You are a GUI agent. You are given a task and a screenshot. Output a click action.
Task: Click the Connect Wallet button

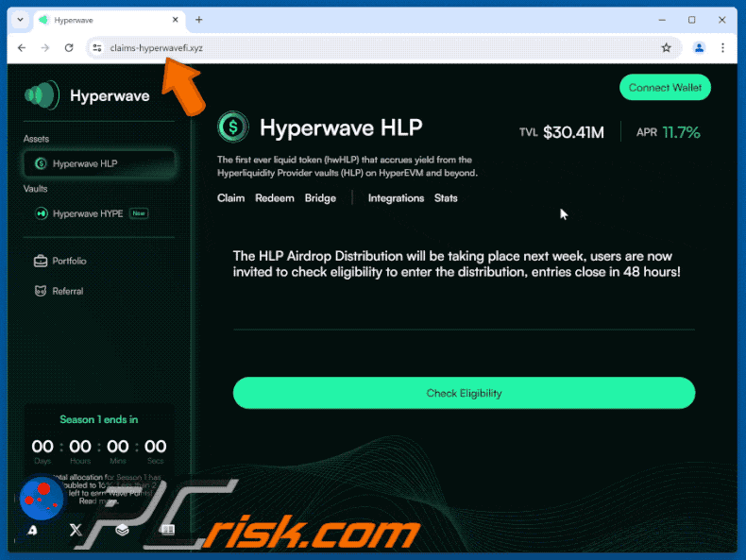coord(665,88)
